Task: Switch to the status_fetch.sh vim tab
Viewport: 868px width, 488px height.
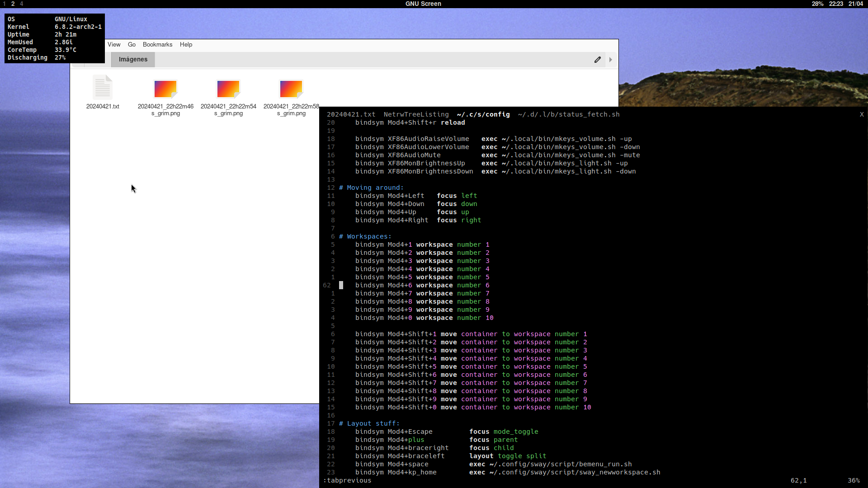Action: tap(568, 115)
